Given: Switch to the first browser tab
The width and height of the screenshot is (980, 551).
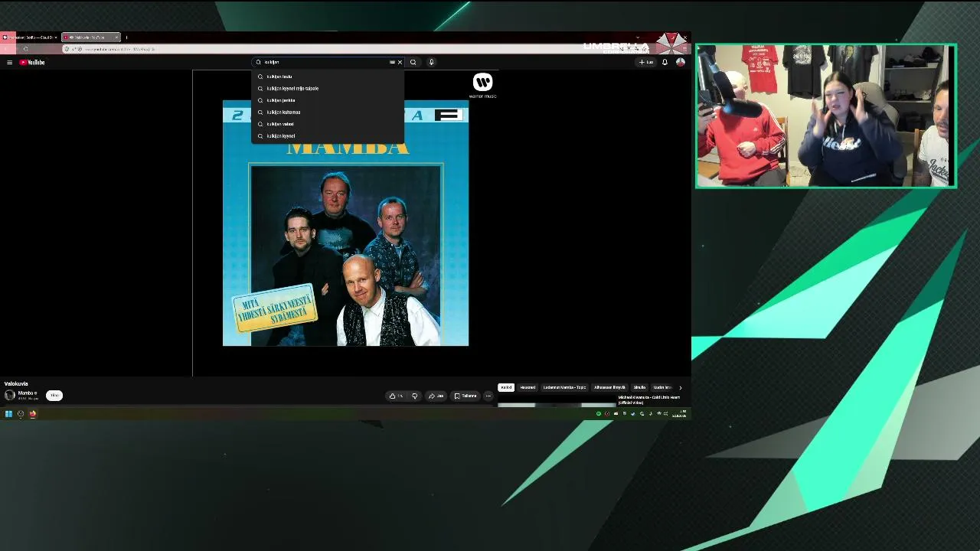Looking at the screenshot, I should click(29, 37).
